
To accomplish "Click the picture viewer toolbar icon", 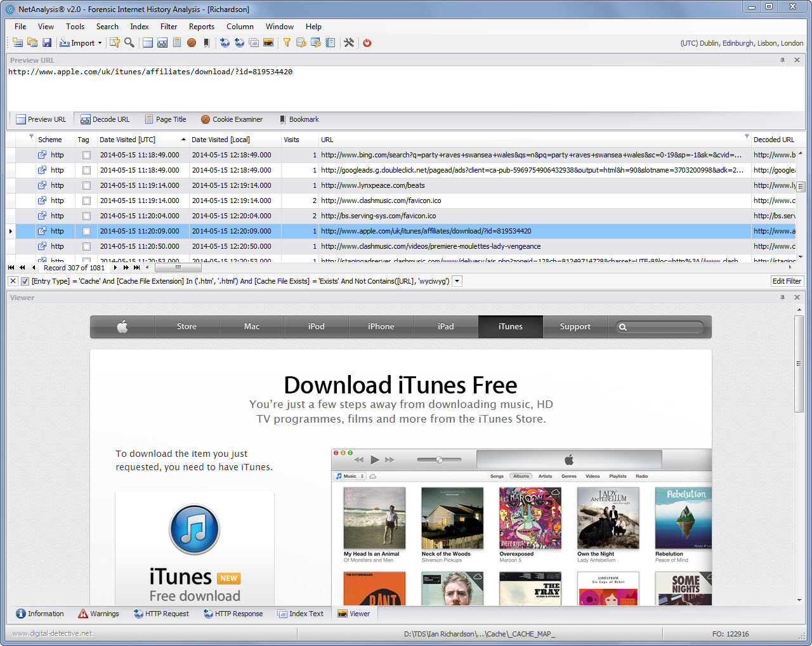I will (x=268, y=43).
